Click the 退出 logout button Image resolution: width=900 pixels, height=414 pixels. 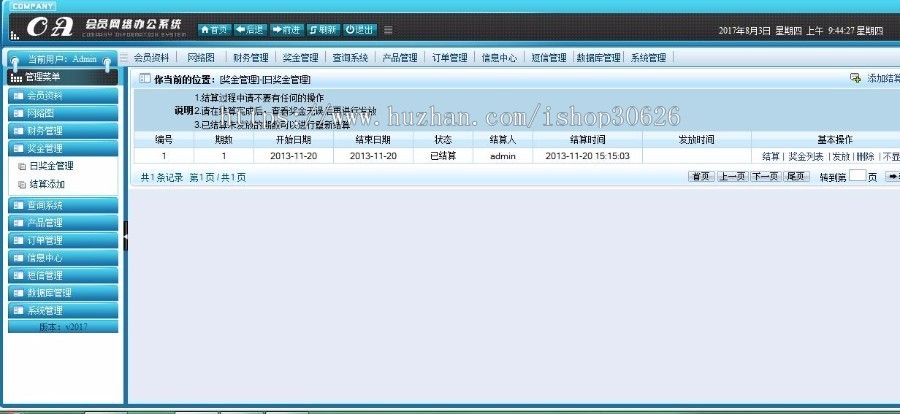[360, 30]
